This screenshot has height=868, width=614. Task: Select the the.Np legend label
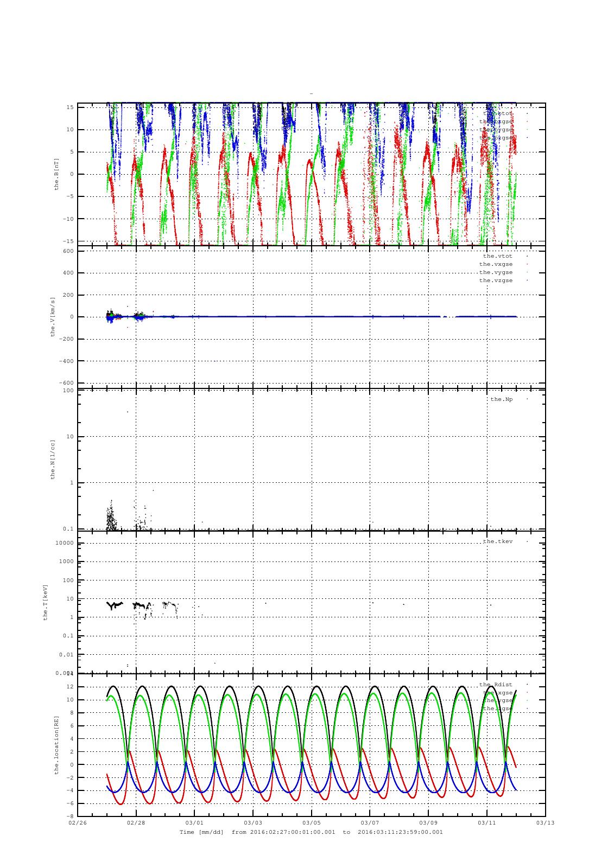click(501, 399)
